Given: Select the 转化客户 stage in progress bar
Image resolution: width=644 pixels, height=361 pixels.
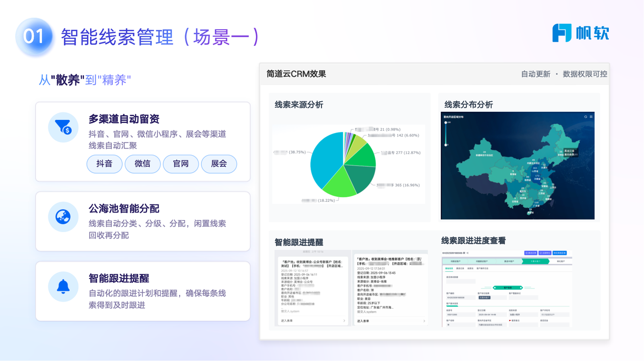Looking at the screenshot, I should [560, 261].
